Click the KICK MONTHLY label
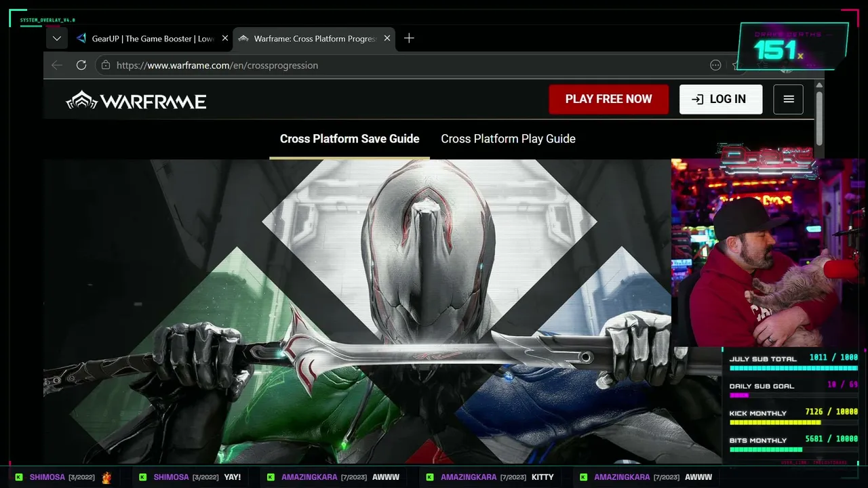This screenshot has height=488, width=868. click(758, 413)
